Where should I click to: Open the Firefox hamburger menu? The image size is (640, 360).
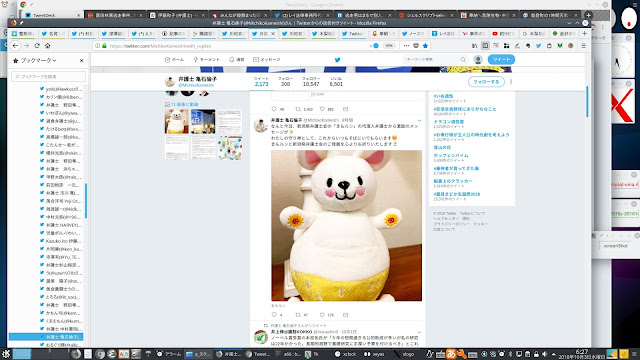pos(584,46)
